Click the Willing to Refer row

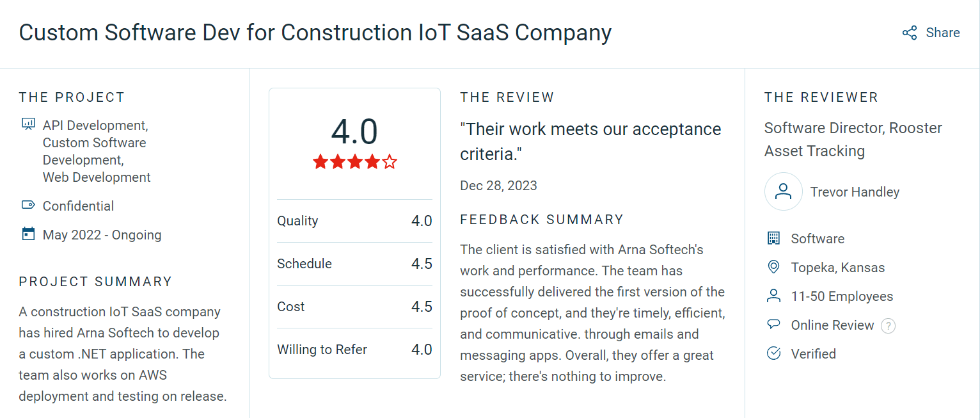coord(354,350)
